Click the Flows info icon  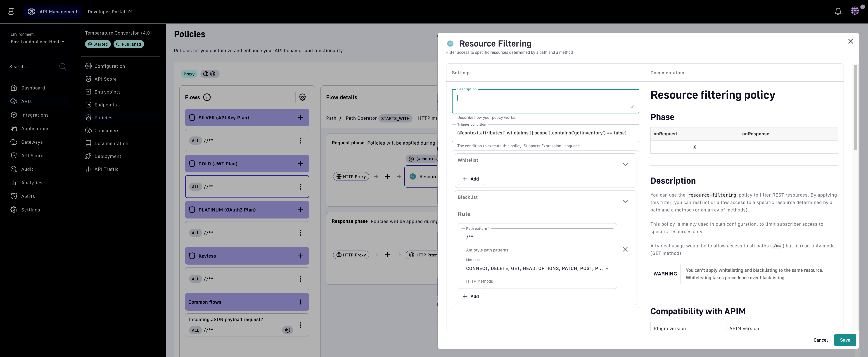(207, 97)
